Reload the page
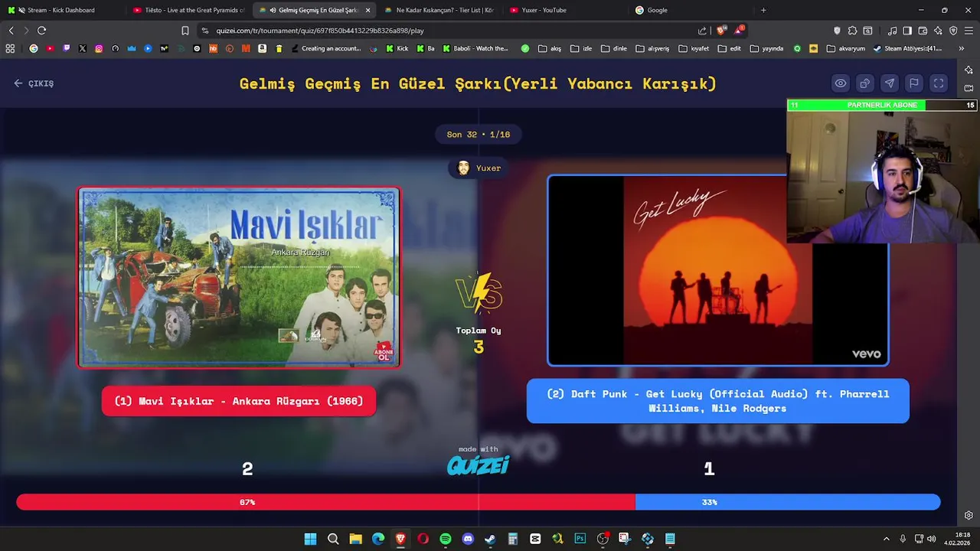Viewport: 980px width, 551px height. (x=41, y=31)
